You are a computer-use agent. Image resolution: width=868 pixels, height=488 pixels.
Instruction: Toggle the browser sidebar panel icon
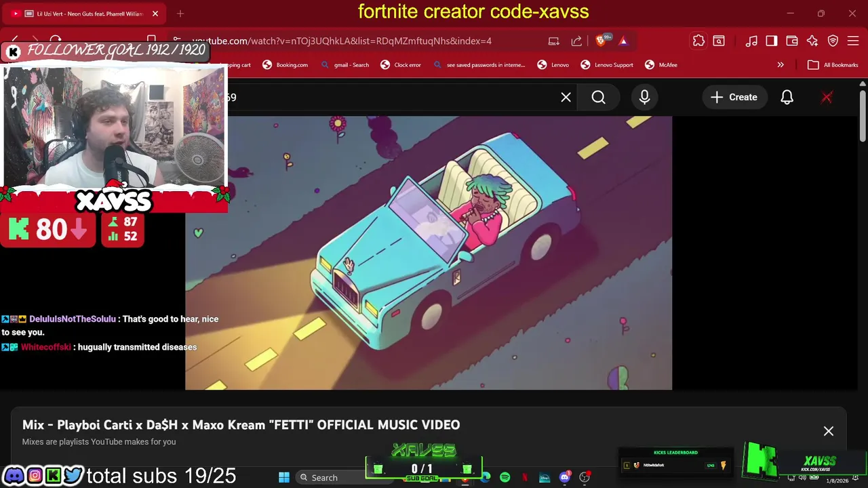(772, 41)
